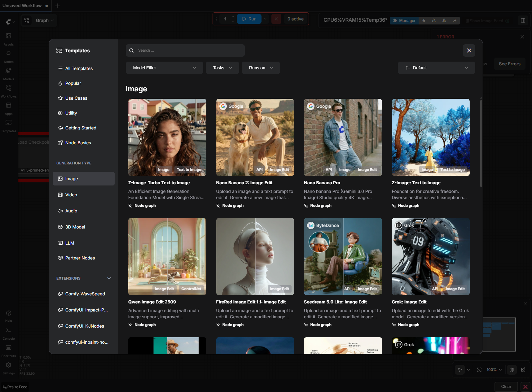Image resolution: width=532 pixels, height=392 pixels.
Task: Open the Models sidebar icon
Action: pos(8,71)
